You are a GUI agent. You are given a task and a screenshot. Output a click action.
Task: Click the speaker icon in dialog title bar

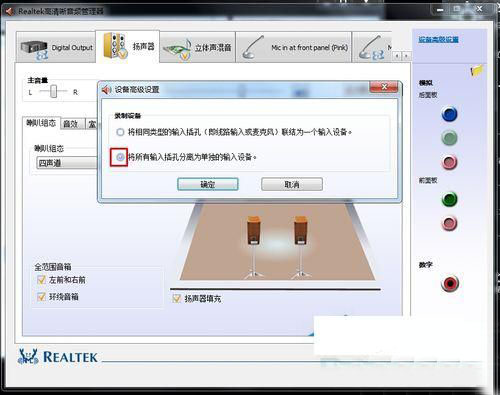[x=106, y=89]
